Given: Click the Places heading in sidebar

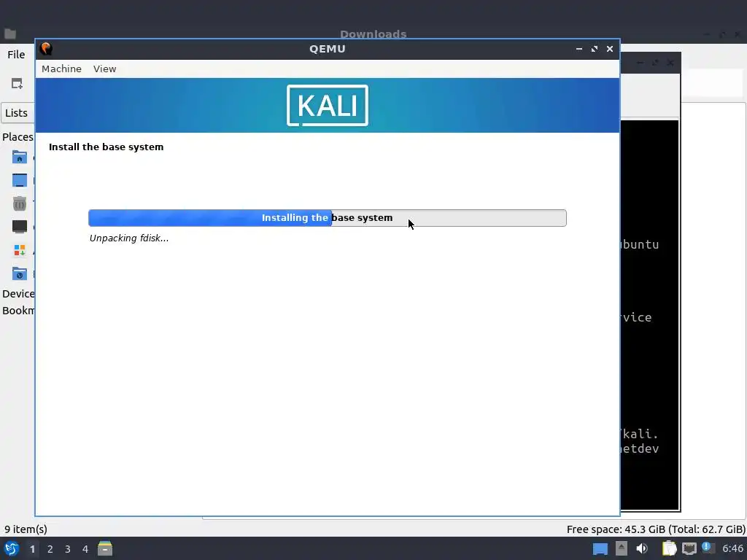Looking at the screenshot, I should click(x=18, y=136).
